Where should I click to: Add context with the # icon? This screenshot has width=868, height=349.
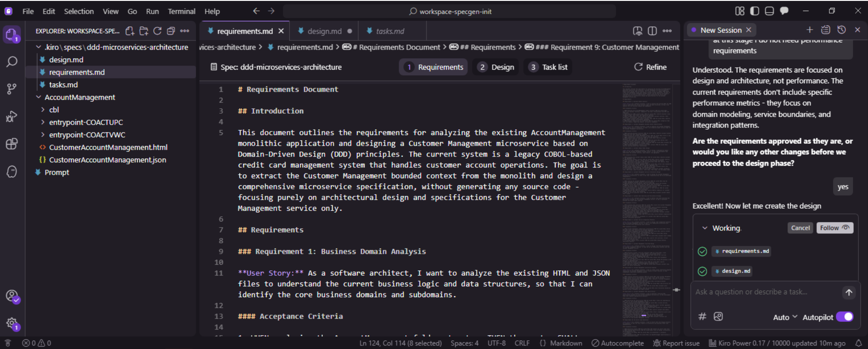(702, 317)
